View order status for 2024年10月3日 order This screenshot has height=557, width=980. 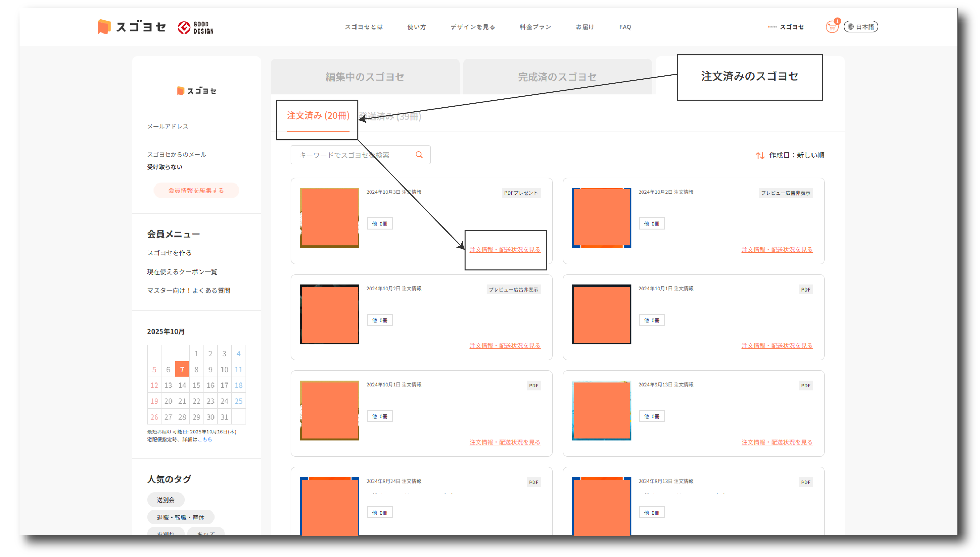[504, 249]
